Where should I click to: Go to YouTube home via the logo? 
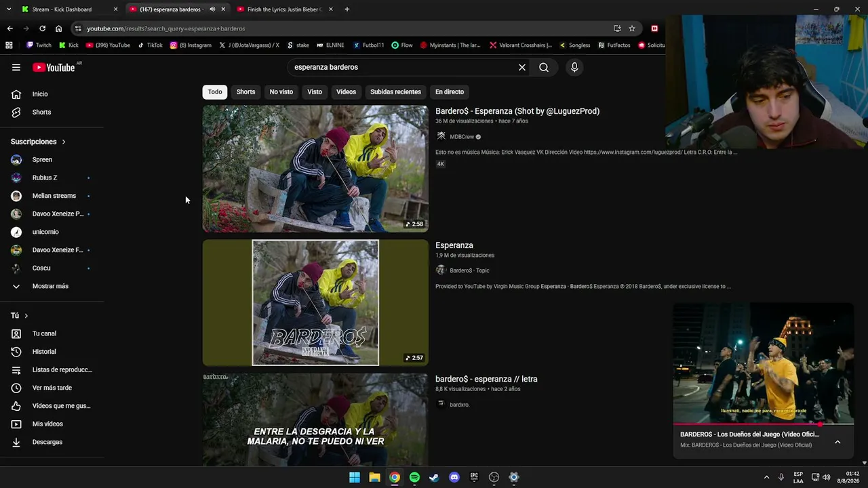54,67
